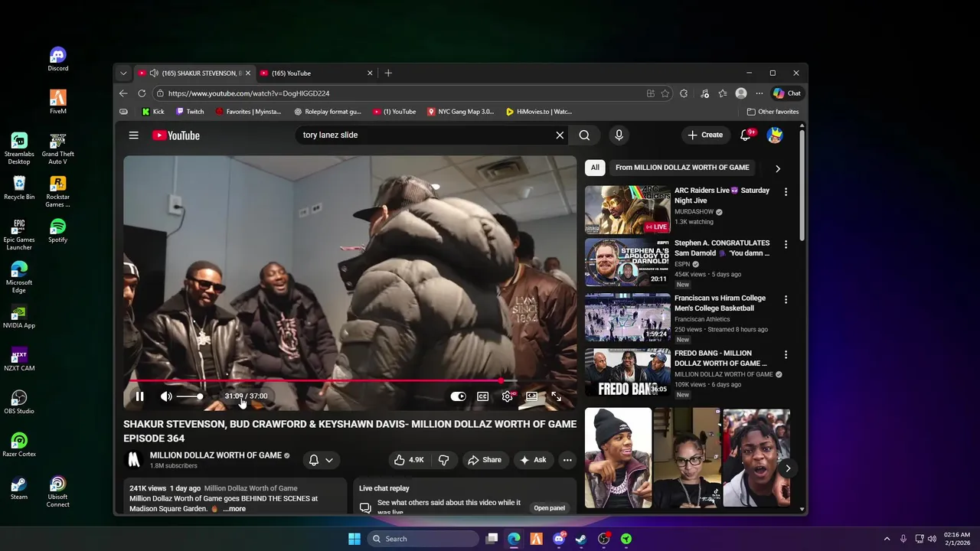980x551 pixels.
Task: Click the YouTube search input field
Action: [x=425, y=135]
